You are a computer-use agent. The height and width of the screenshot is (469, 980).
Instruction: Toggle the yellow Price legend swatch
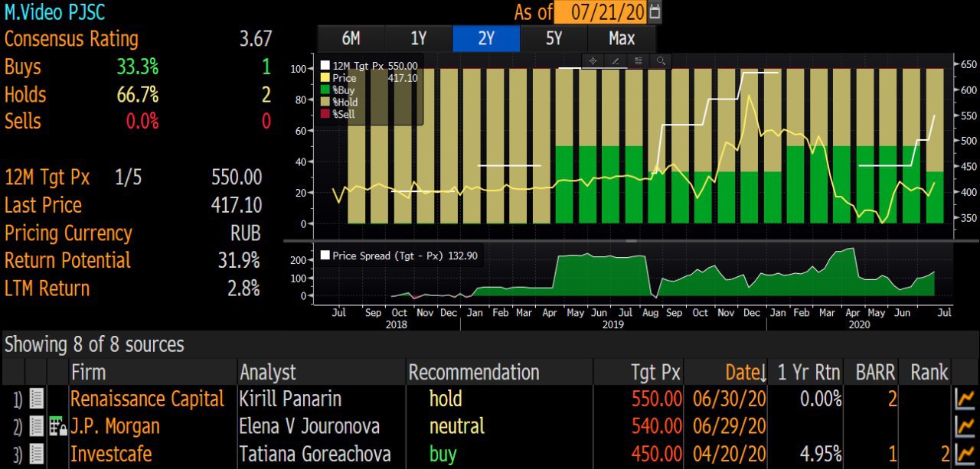pos(325,78)
